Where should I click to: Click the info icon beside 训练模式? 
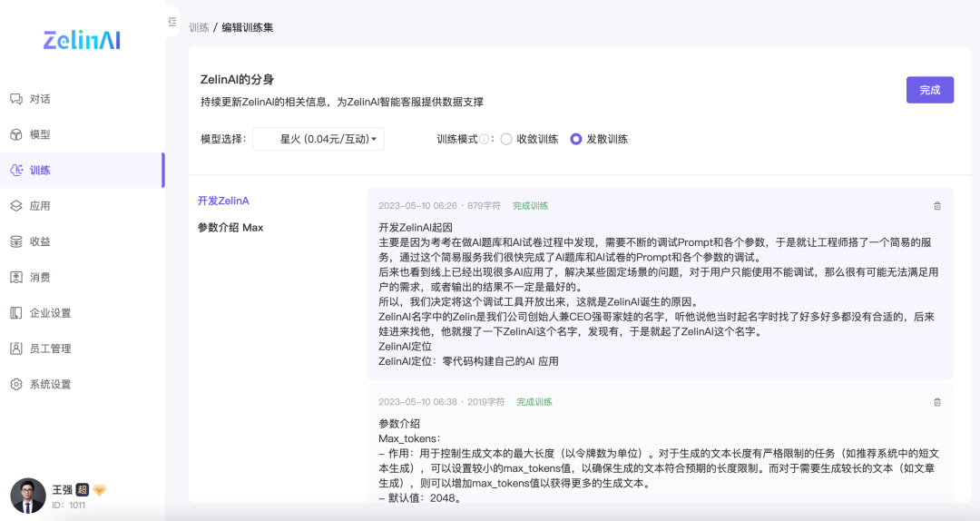(484, 139)
